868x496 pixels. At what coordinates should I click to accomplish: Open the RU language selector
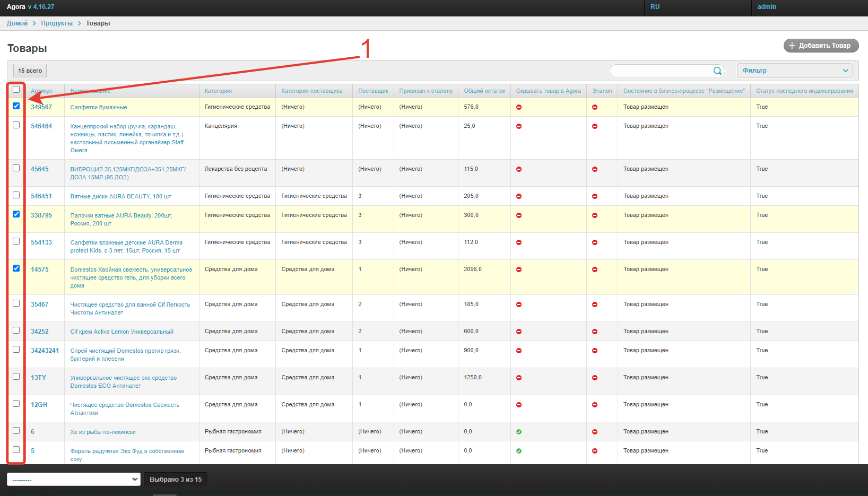[x=655, y=7]
